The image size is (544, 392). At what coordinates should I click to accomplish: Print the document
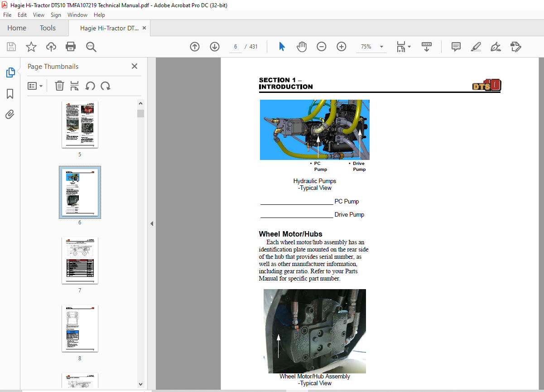(x=71, y=47)
